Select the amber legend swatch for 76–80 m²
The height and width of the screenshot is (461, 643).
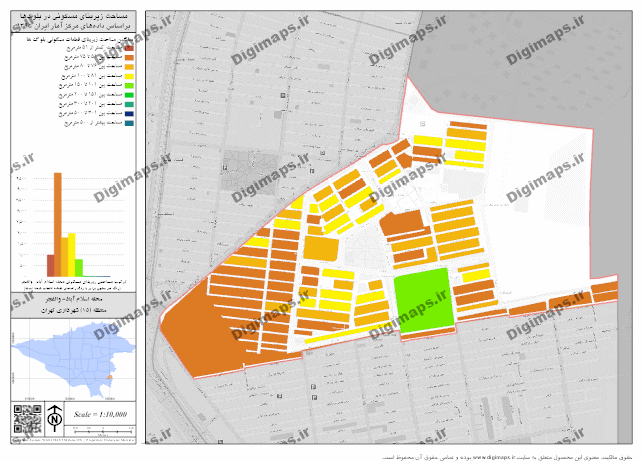129,67
